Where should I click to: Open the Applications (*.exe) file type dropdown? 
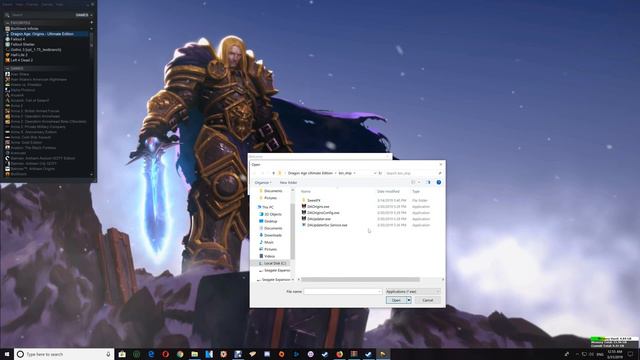[x=413, y=291]
